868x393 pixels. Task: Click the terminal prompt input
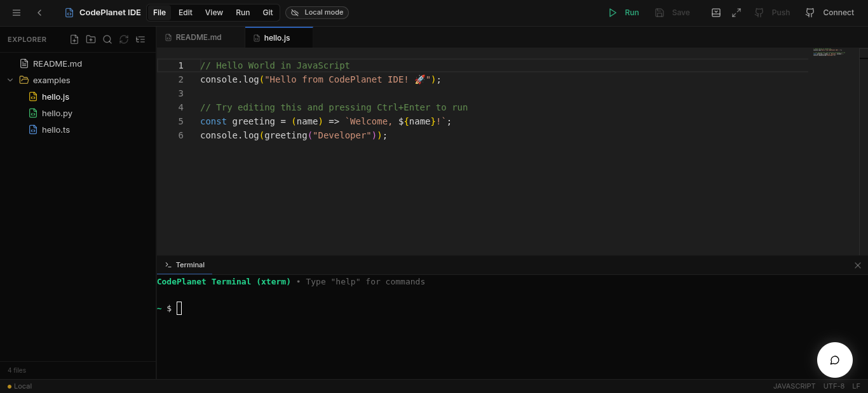[x=179, y=309]
